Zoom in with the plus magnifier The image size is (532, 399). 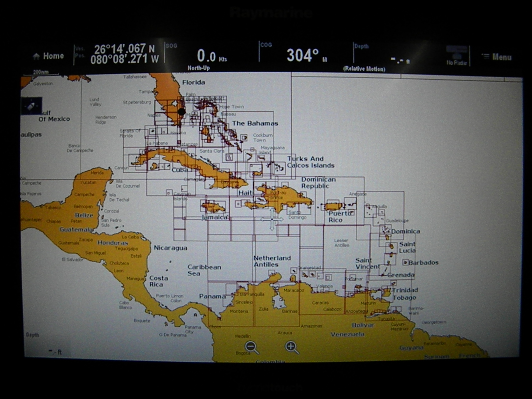tap(292, 348)
